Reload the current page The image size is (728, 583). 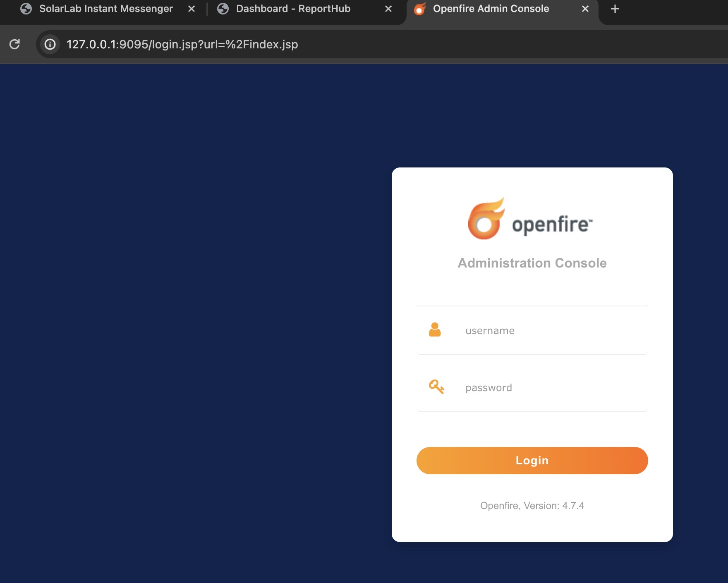[x=15, y=44]
